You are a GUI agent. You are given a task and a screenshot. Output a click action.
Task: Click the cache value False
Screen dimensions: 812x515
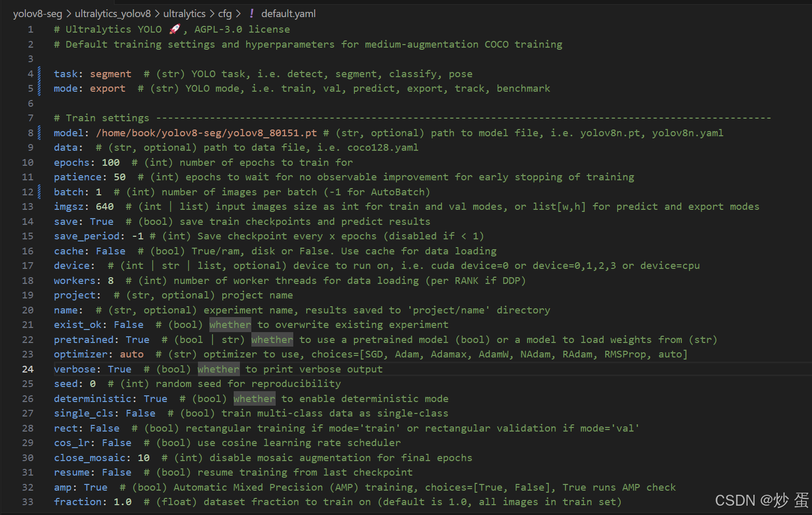tap(111, 251)
